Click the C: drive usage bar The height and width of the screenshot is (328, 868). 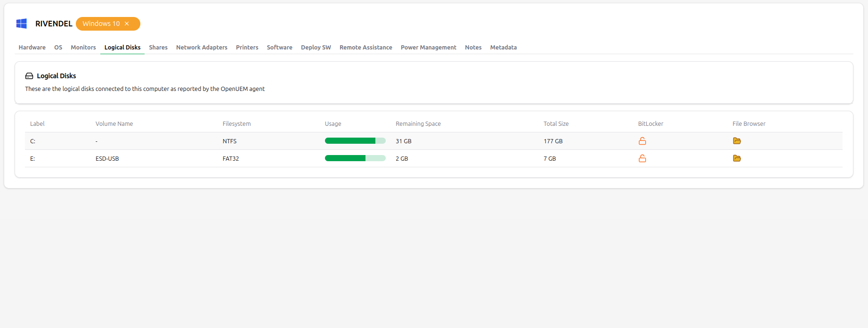click(x=355, y=141)
